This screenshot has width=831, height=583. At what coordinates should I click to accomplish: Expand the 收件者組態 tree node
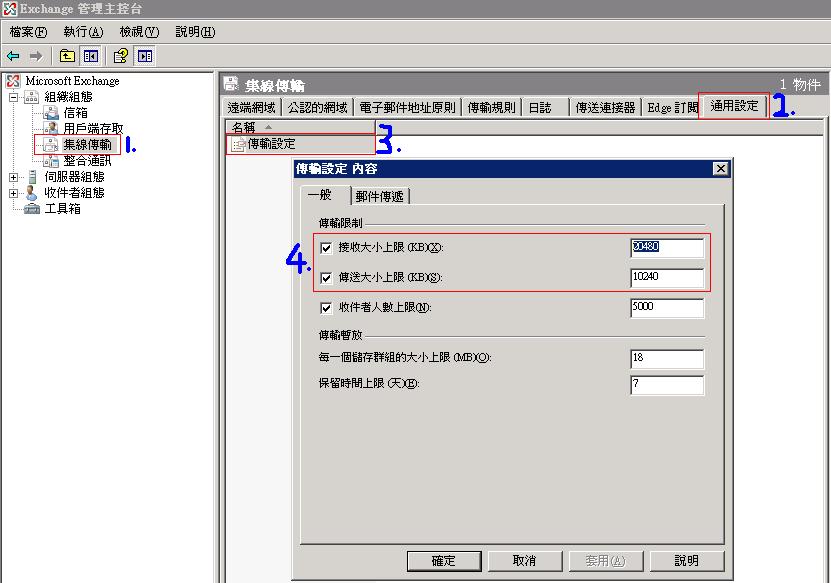tap(14, 193)
